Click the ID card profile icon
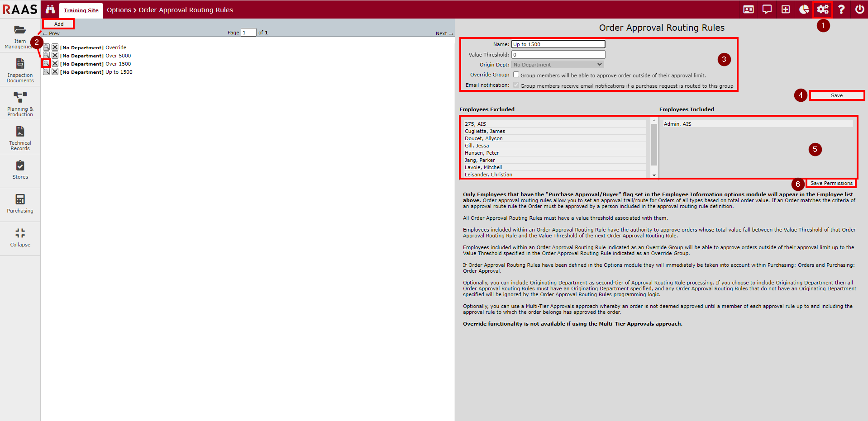Image resolution: width=868 pixels, height=421 pixels. 748,9
